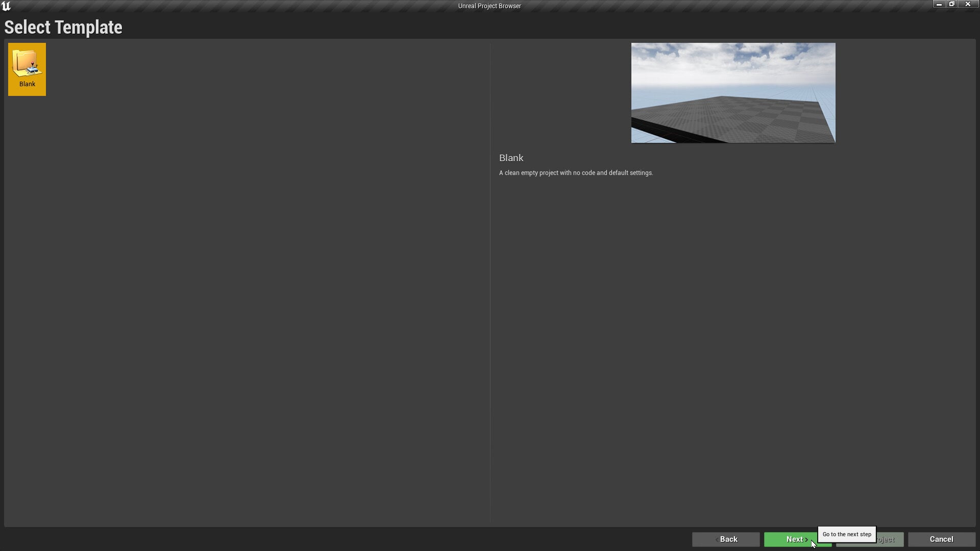Image resolution: width=980 pixels, height=551 pixels.
Task: Cancel the project creation
Action: click(941, 539)
